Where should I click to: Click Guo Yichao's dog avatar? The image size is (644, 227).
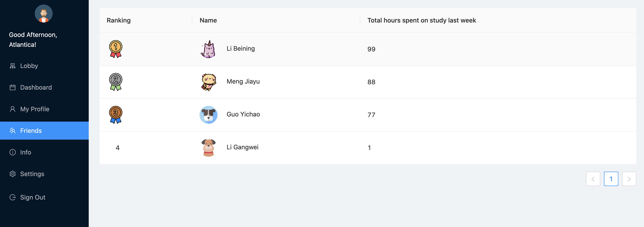pyautogui.click(x=209, y=115)
